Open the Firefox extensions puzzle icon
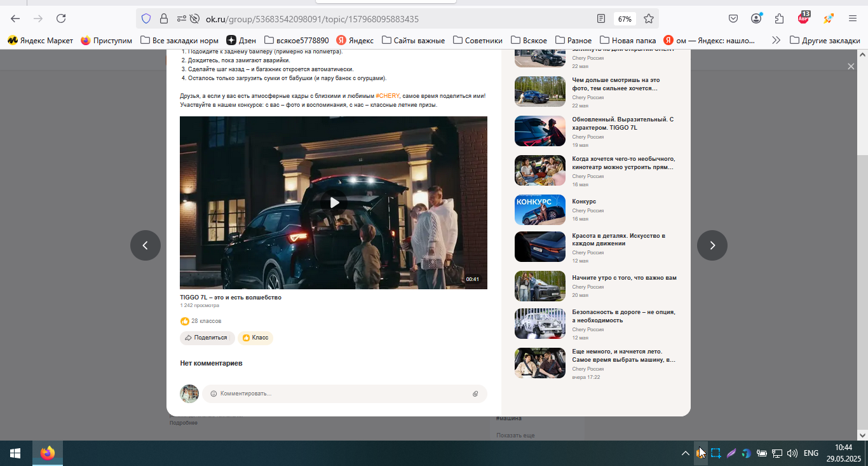 pyautogui.click(x=779, y=18)
